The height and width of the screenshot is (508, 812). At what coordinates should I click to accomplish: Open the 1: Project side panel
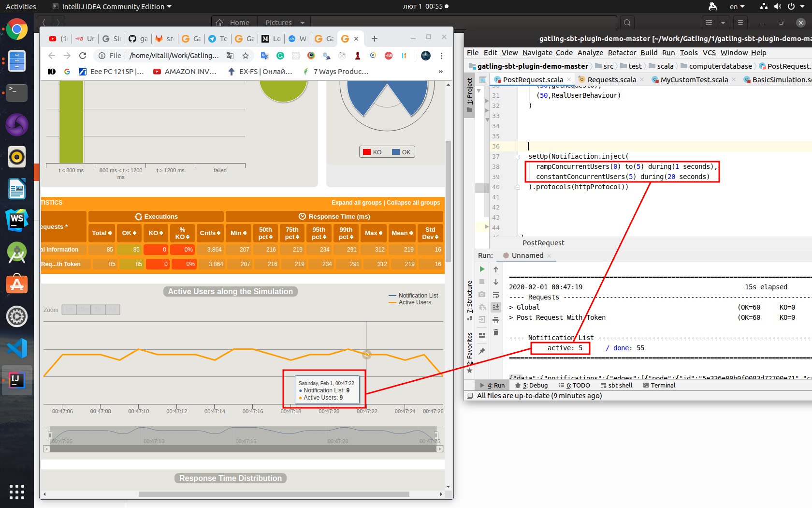pos(469,95)
